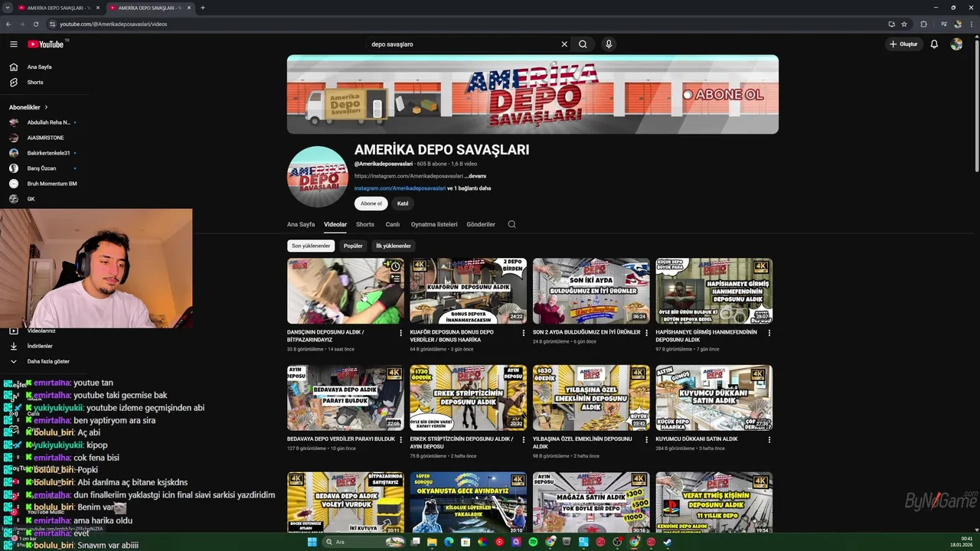Subscribe with the Abone ol button
Viewport: 980px width, 551px height.
pos(371,204)
